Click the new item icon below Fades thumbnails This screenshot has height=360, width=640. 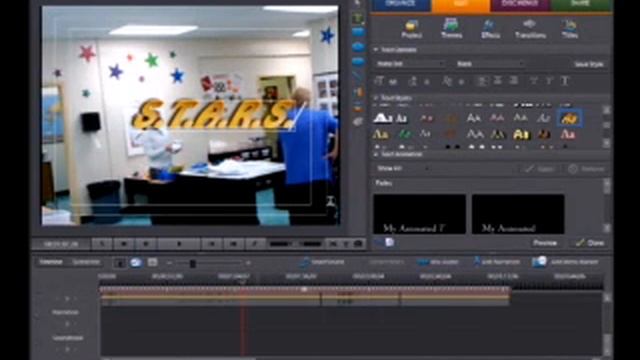click(389, 242)
